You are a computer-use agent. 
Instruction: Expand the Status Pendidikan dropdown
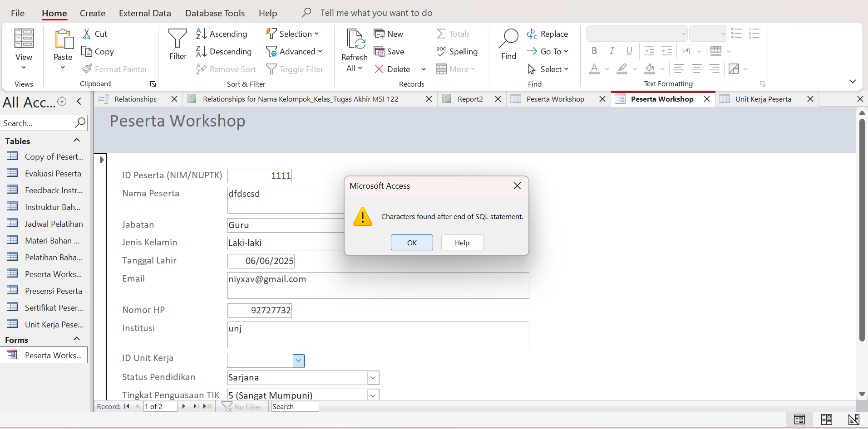(373, 378)
